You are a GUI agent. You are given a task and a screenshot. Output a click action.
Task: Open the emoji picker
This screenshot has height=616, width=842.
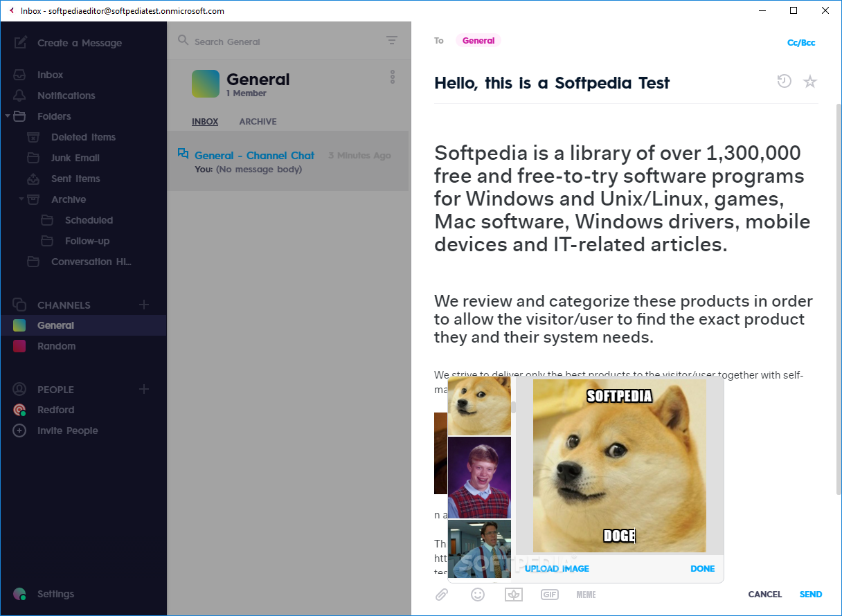[478, 595]
